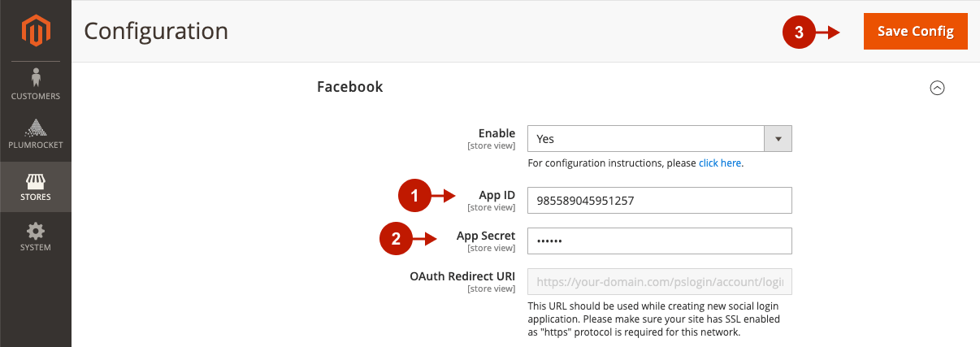Click the Save Config button
The image size is (980, 347).
[916, 31]
